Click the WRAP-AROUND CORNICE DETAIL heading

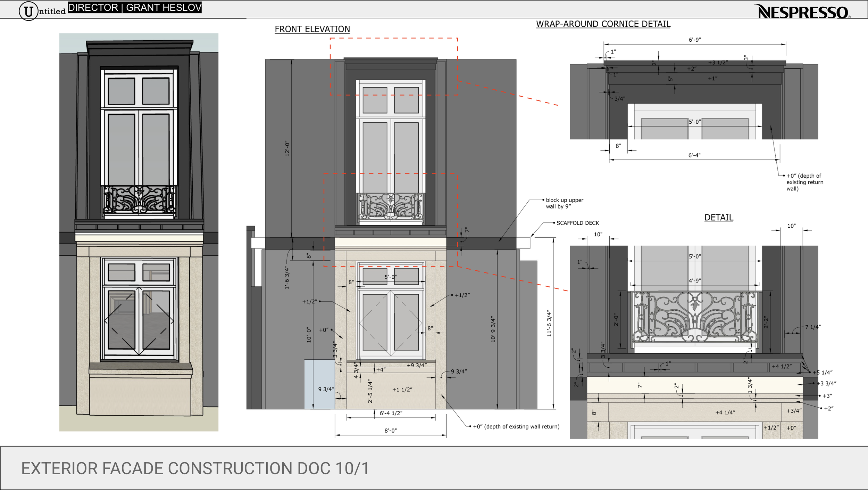pos(603,24)
